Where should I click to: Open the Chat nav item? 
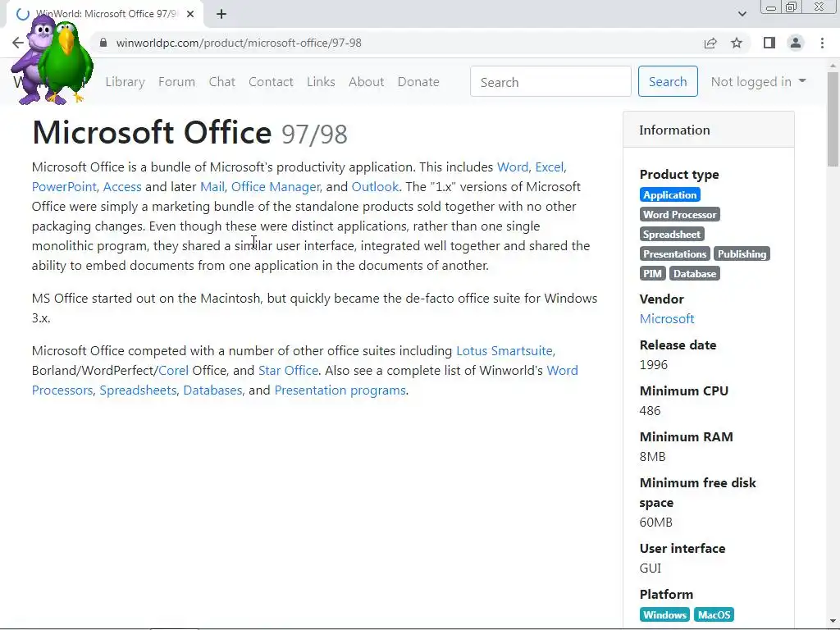221,82
